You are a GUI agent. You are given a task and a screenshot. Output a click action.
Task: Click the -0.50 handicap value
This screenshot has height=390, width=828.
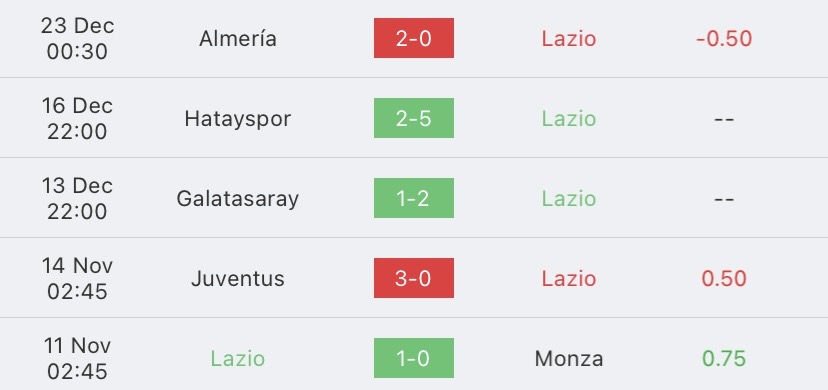[724, 39]
